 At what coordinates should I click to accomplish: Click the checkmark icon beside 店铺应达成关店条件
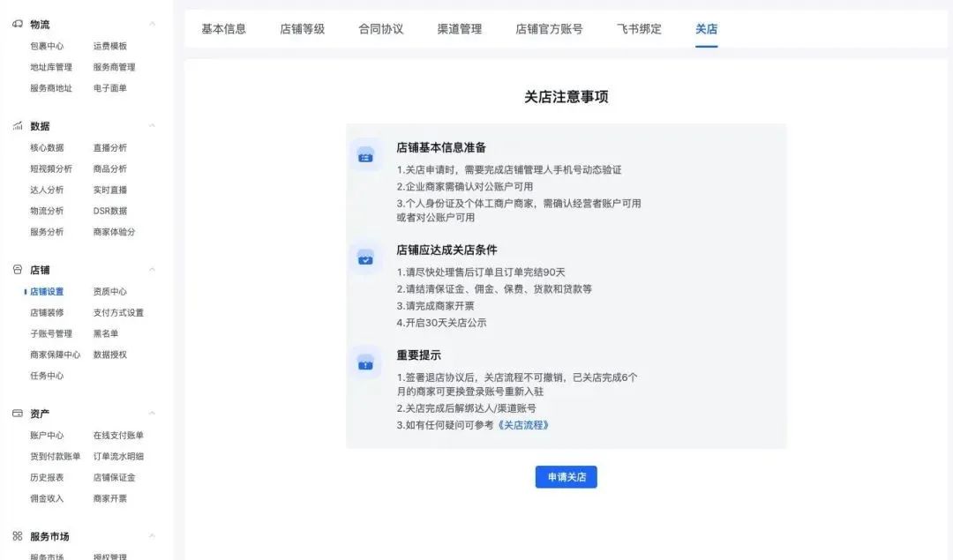(366, 258)
